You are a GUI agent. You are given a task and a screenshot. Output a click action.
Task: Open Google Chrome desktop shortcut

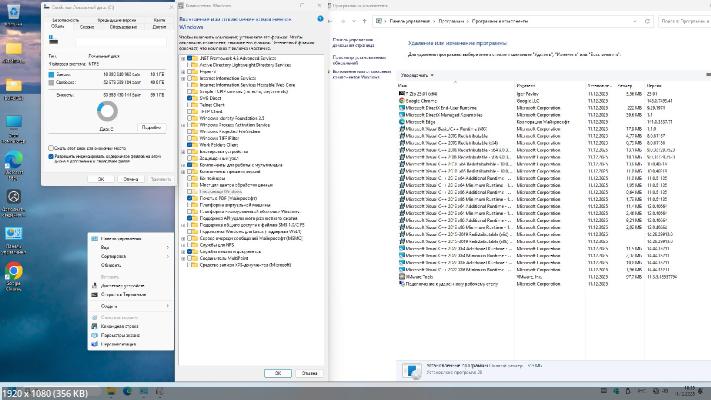coord(14,272)
